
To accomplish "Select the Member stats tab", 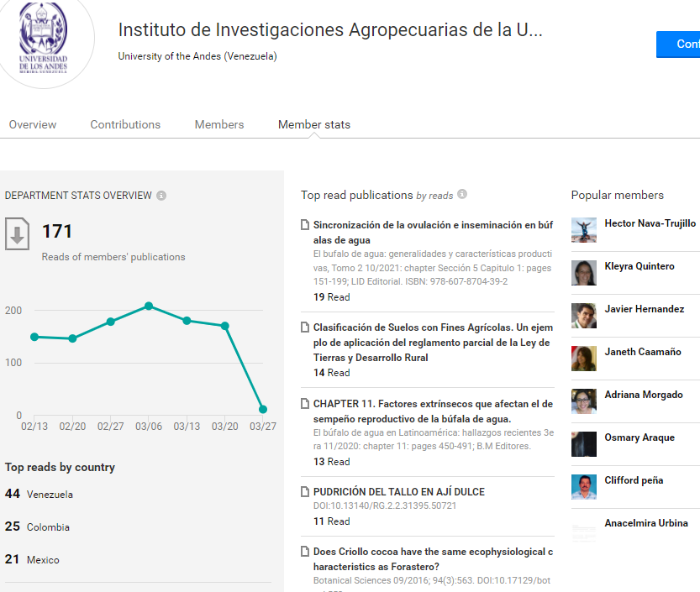I will [314, 124].
